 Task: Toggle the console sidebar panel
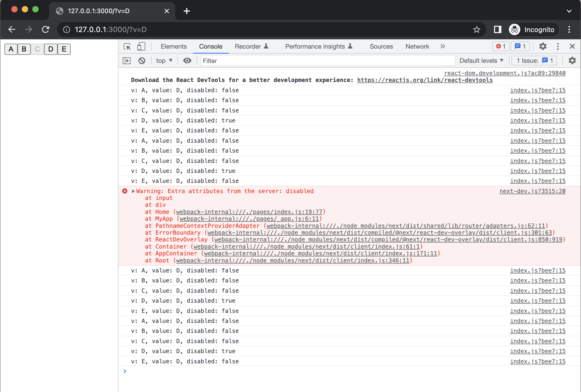(x=127, y=61)
